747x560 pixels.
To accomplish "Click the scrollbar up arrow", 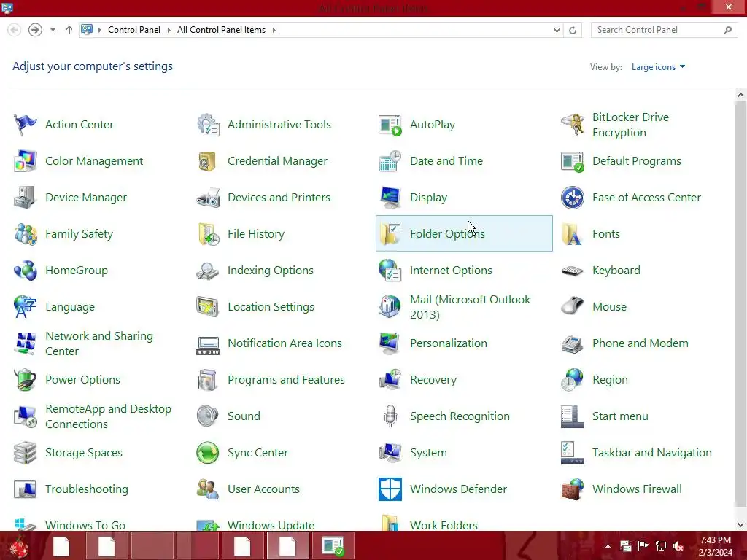I will [740, 95].
